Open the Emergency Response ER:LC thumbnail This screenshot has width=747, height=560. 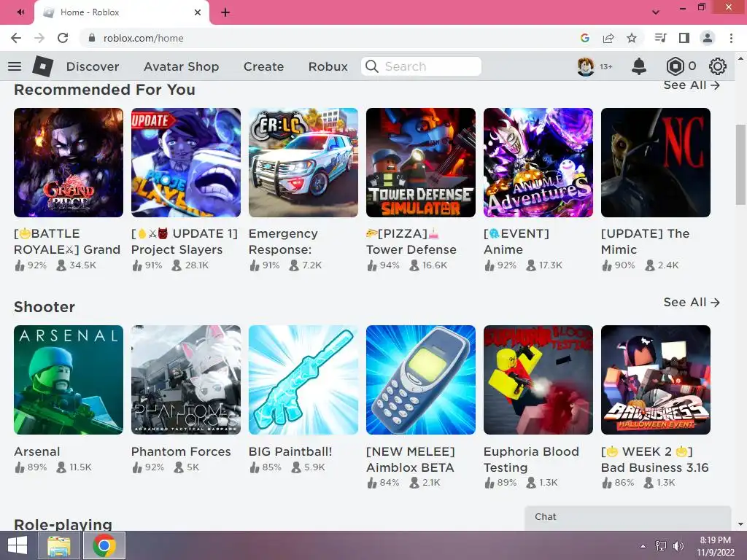click(303, 163)
